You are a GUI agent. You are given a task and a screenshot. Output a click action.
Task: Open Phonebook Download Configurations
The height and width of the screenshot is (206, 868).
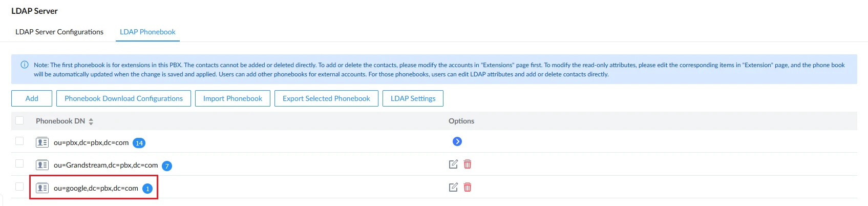(x=123, y=98)
